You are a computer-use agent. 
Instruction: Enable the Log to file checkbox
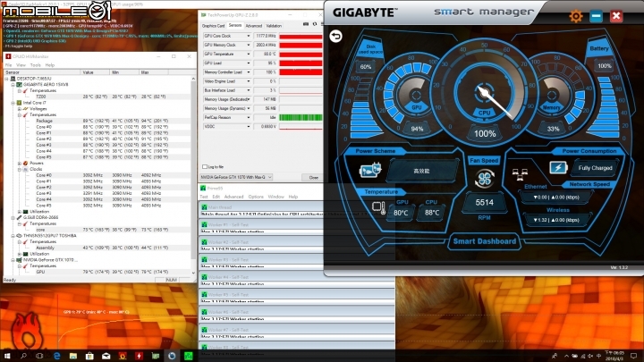click(x=205, y=166)
